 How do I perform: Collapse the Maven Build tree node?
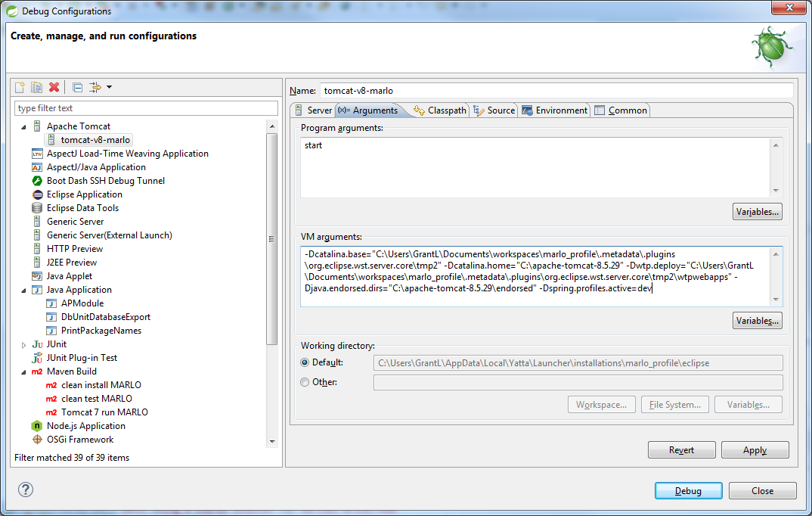click(x=24, y=372)
